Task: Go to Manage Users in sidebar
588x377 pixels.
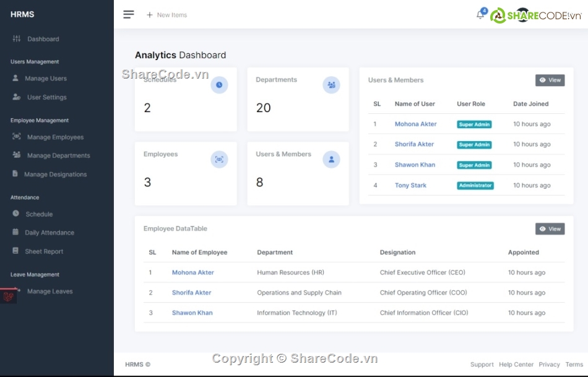Action: pos(45,79)
